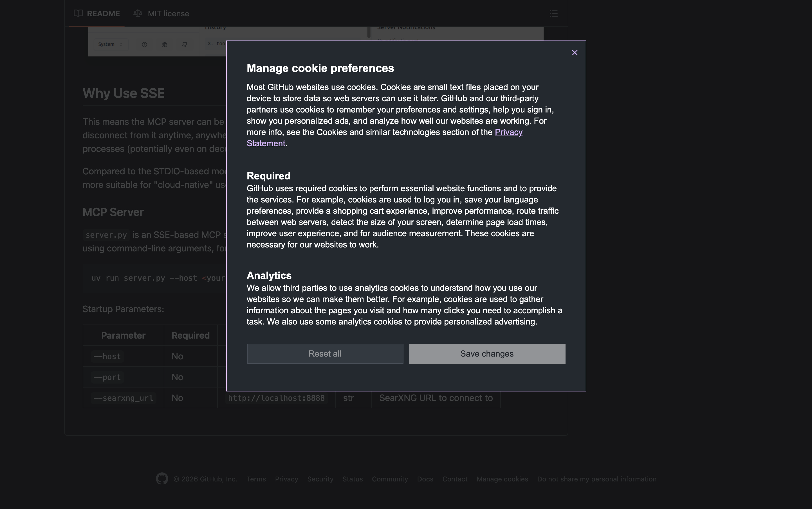Open the Community footer link
The height and width of the screenshot is (509, 812).
tap(390, 479)
